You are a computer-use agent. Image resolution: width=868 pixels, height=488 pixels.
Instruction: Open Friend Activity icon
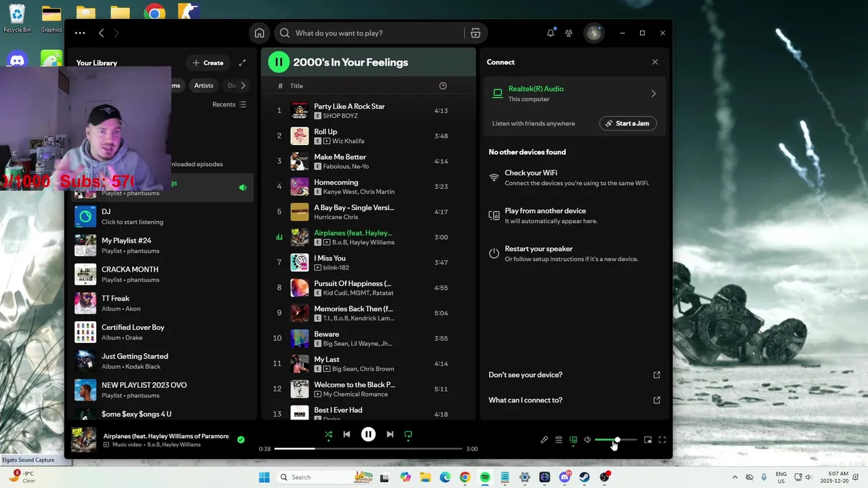pyautogui.click(x=569, y=33)
